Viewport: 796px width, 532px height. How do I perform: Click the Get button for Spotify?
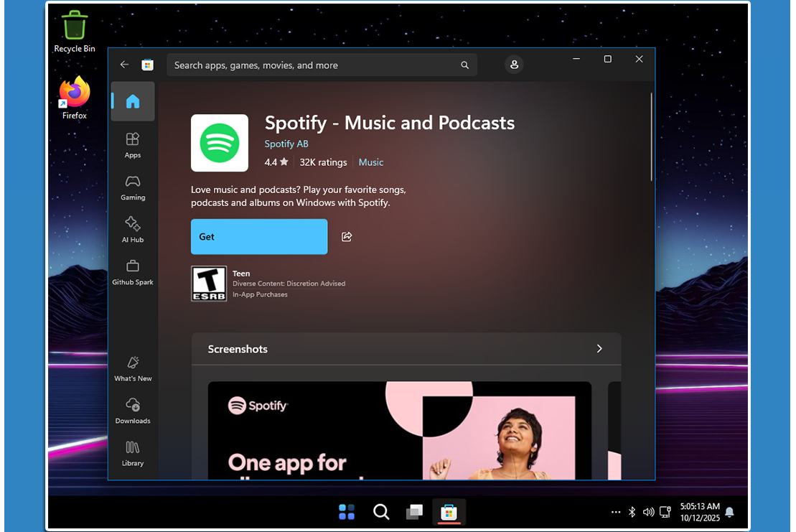tap(259, 237)
